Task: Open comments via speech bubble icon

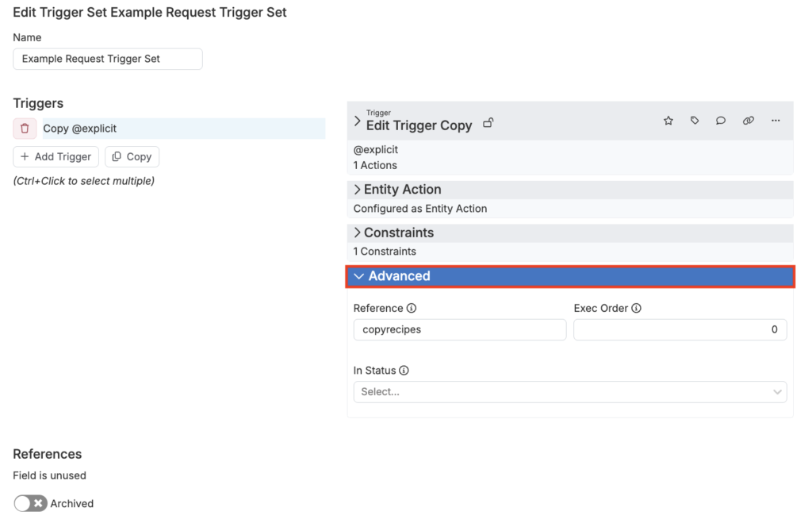Action: (720, 121)
